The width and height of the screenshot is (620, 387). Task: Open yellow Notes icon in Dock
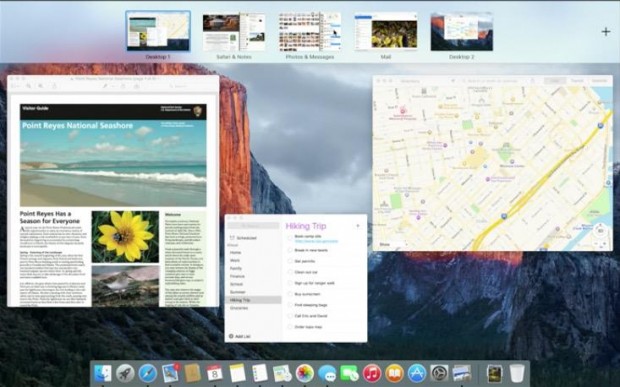pos(237,373)
